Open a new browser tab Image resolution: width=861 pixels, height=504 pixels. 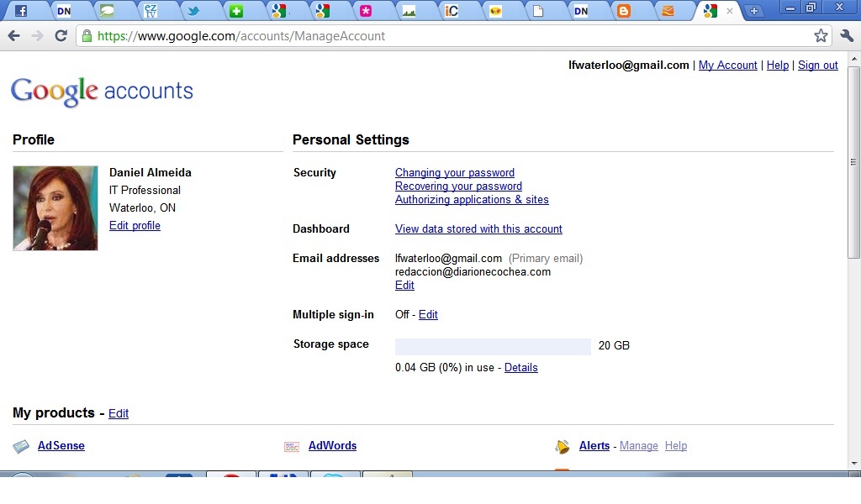tap(754, 11)
